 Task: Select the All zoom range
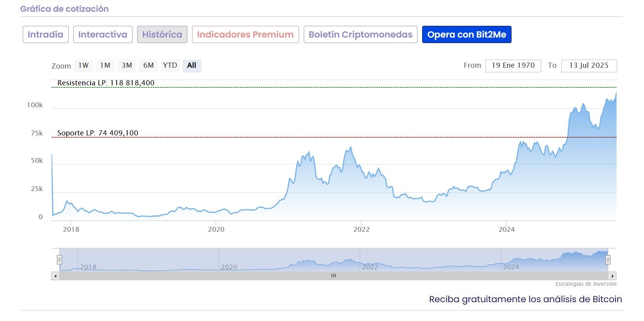[192, 65]
